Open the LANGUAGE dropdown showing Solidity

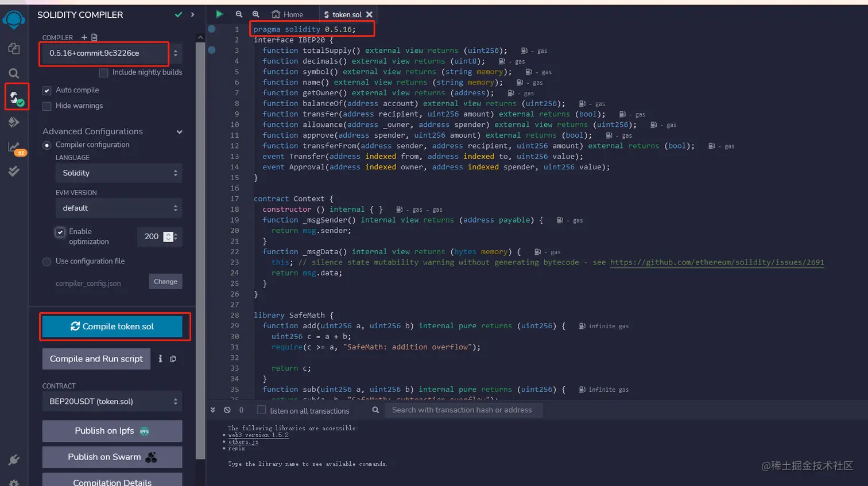point(119,173)
